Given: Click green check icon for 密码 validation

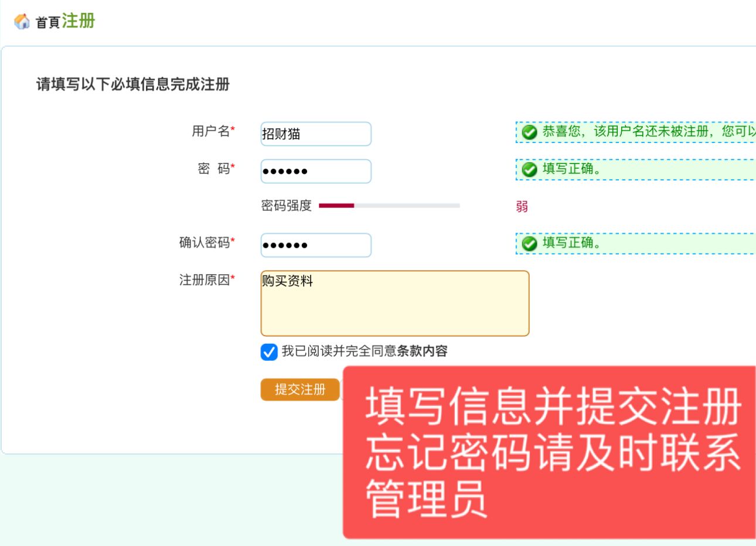Looking at the screenshot, I should pyautogui.click(x=529, y=169).
